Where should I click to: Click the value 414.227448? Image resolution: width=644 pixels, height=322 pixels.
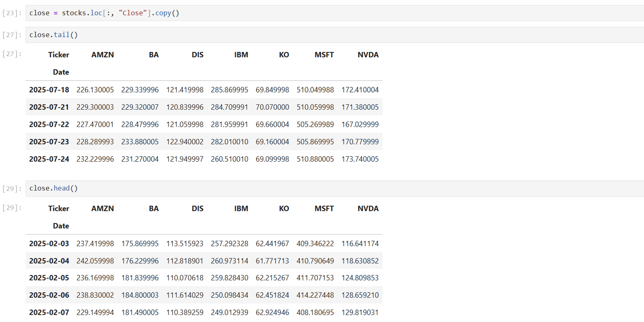315,295
